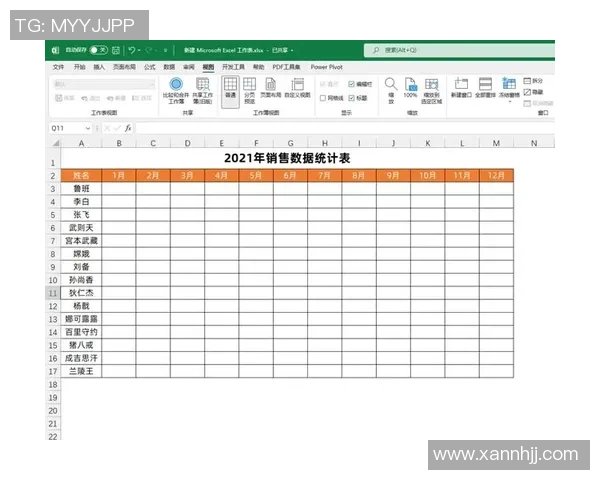Screen dimensions: 600x480
Task: Switch to the 开发工具 (Developer) tab
Action: (233, 67)
